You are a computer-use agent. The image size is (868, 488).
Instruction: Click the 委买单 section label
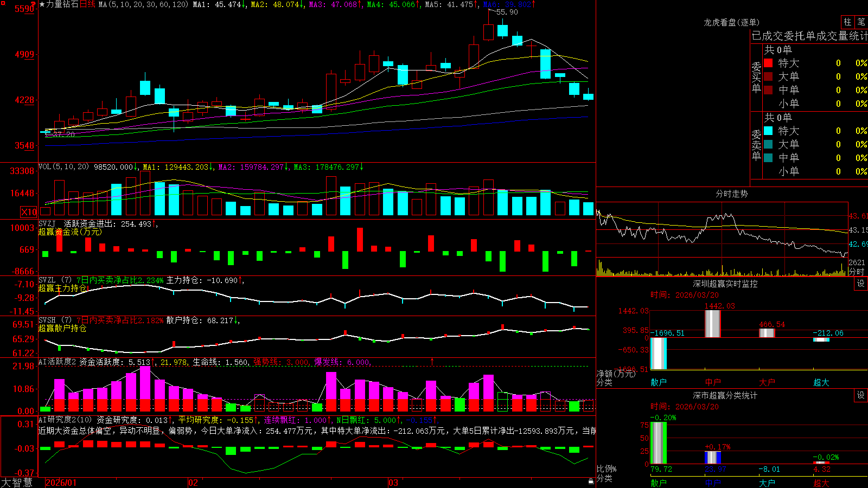tap(756, 77)
